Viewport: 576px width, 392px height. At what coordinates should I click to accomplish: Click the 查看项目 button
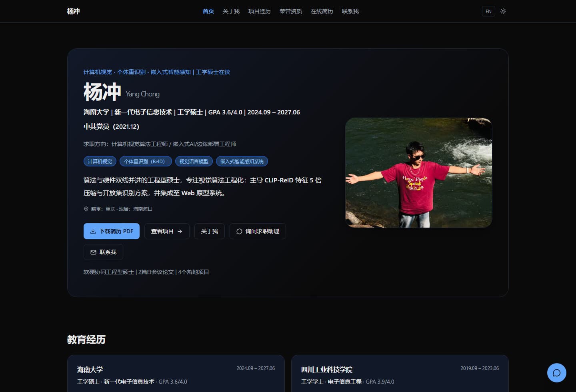click(x=167, y=231)
